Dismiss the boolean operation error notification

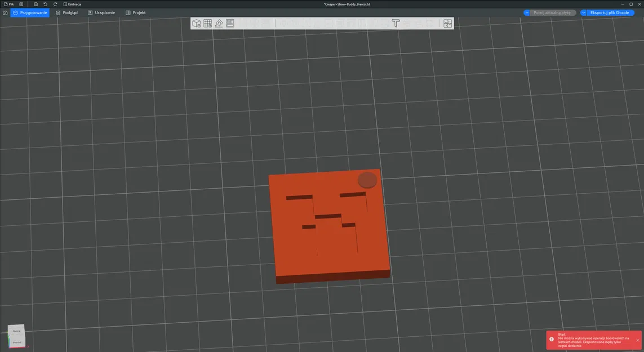pyautogui.click(x=637, y=340)
